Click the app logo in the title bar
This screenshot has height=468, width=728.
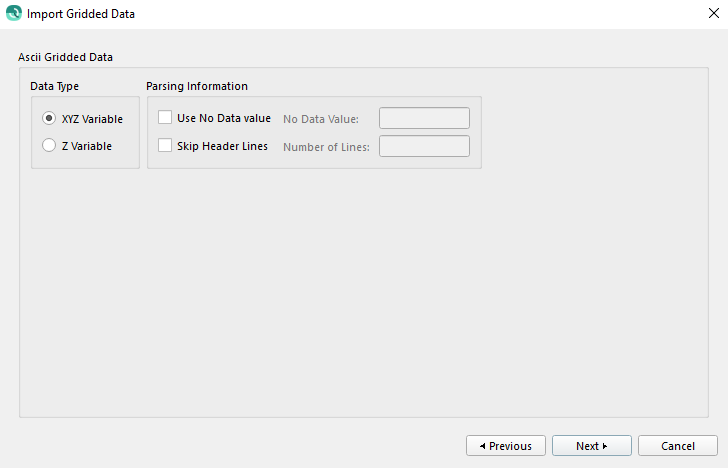pyautogui.click(x=13, y=14)
